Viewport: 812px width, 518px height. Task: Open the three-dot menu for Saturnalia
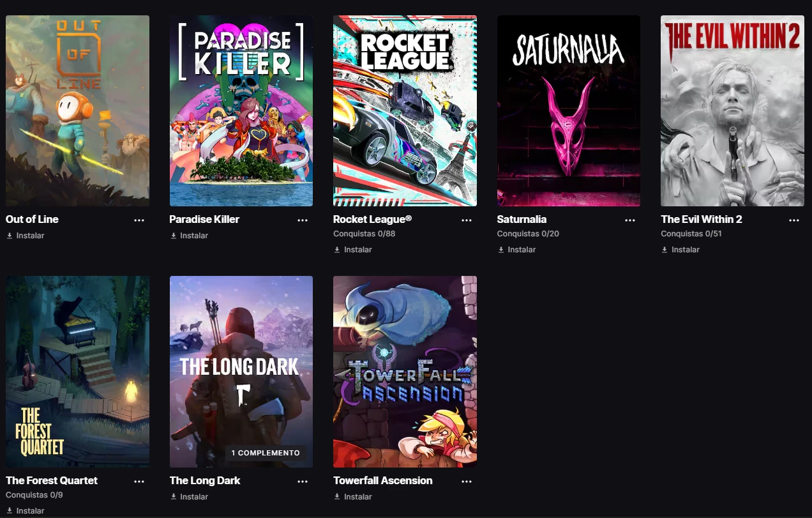[x=630, y=220]
